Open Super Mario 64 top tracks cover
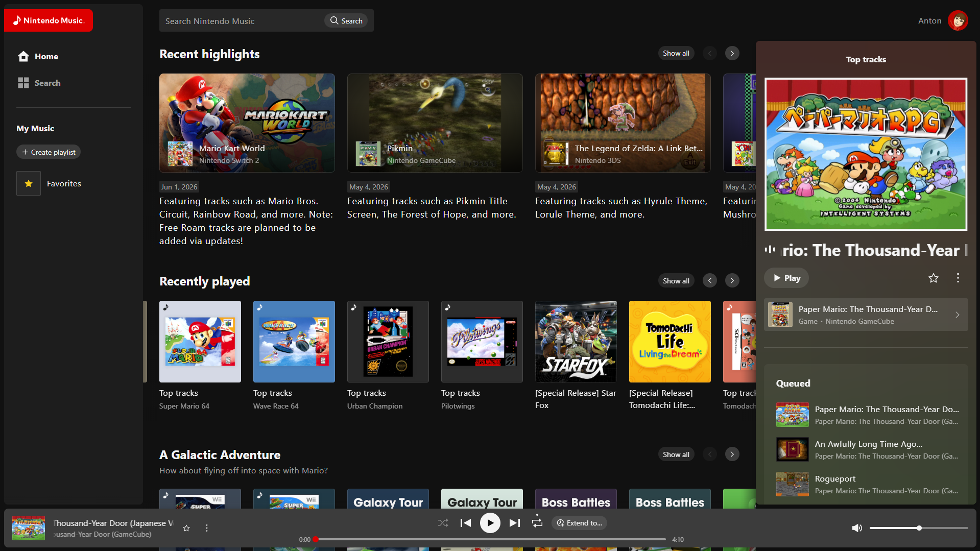This screenshot has width=980, height=551. (200, 342)
